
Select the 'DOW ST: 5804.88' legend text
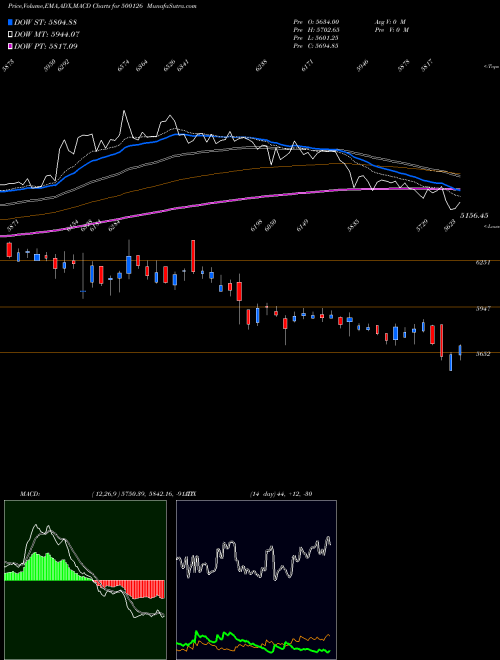click(x=45, y=22)
